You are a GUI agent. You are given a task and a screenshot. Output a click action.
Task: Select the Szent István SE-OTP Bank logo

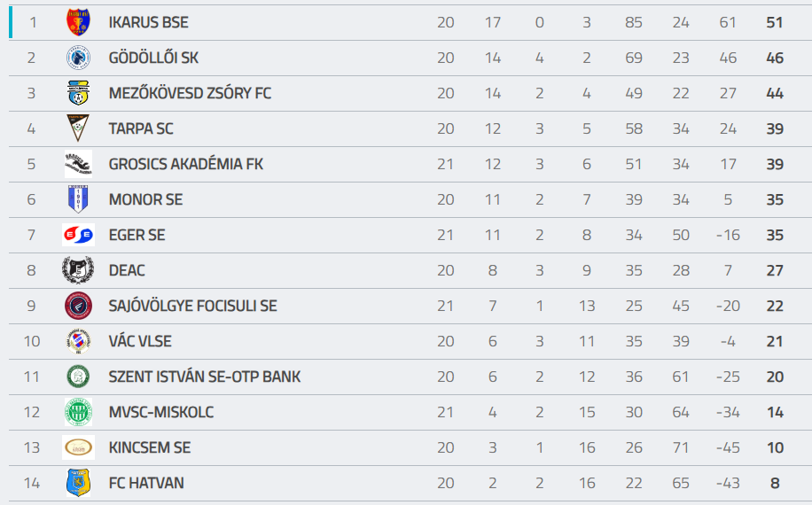(x=78, y=377)
